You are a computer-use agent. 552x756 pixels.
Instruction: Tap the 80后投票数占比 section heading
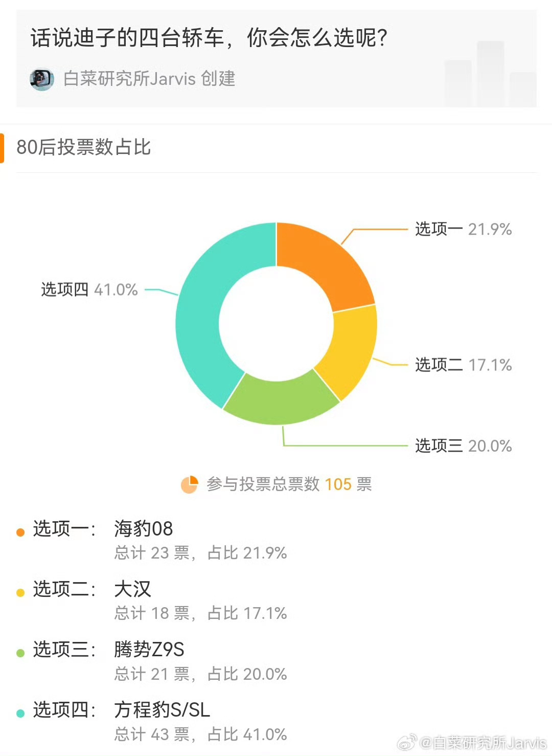click(84, 147)
